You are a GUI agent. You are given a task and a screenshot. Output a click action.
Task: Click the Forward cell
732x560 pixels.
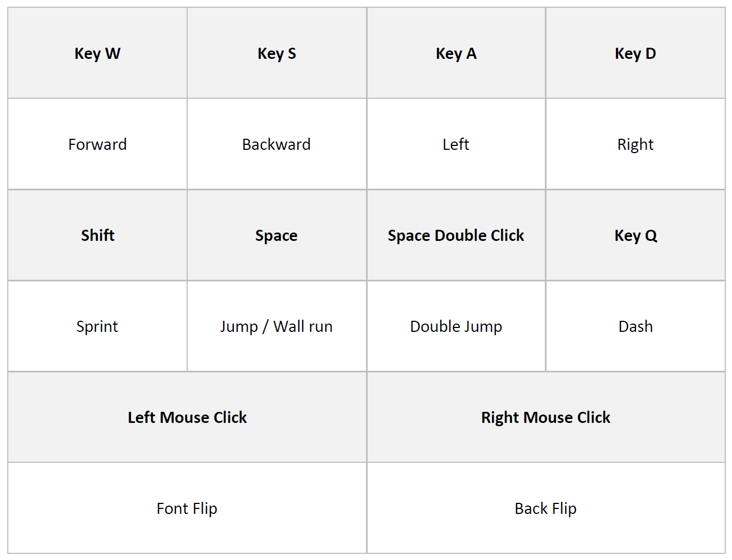click(x=97, y=144)
